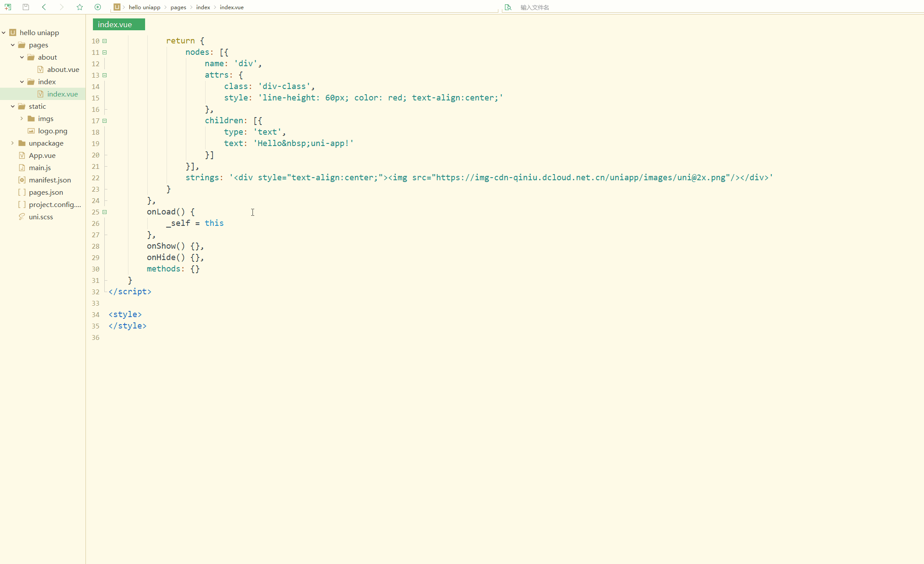
Task: Fold the attrs object at line 13
Action: point(105,75)
